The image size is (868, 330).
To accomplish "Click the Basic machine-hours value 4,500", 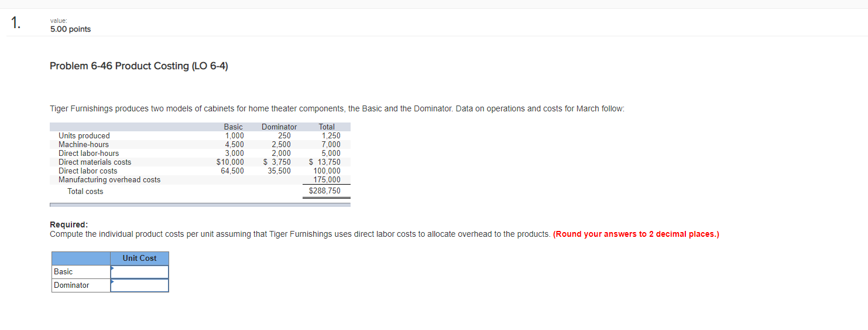I will (235, 145).
